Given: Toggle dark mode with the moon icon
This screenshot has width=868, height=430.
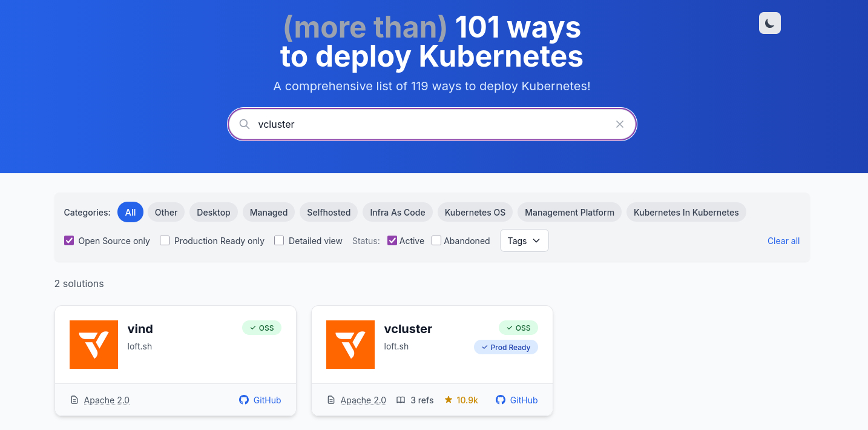Looking at the screenshot, I should (769, 23).
